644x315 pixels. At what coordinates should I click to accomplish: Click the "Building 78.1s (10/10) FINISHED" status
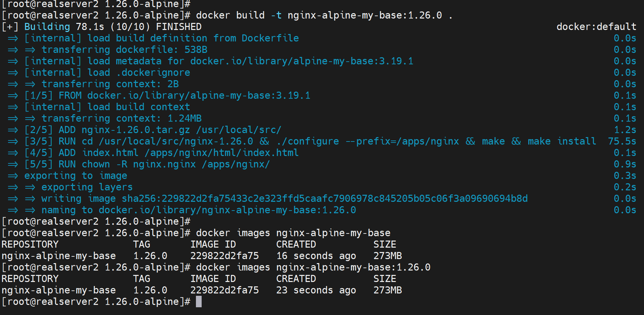pos(113,27)
